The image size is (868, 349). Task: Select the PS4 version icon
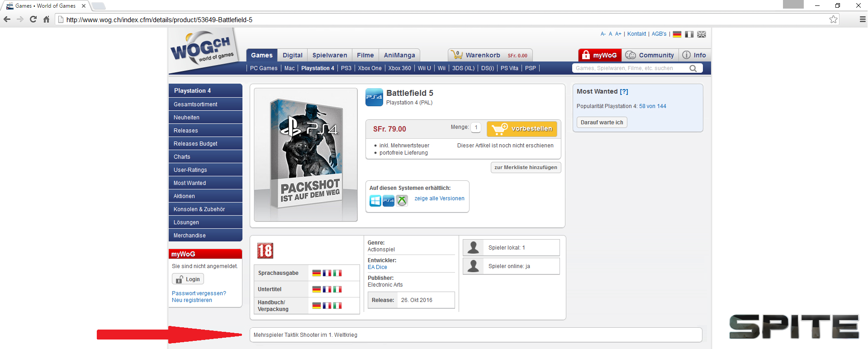coord(389,201)
